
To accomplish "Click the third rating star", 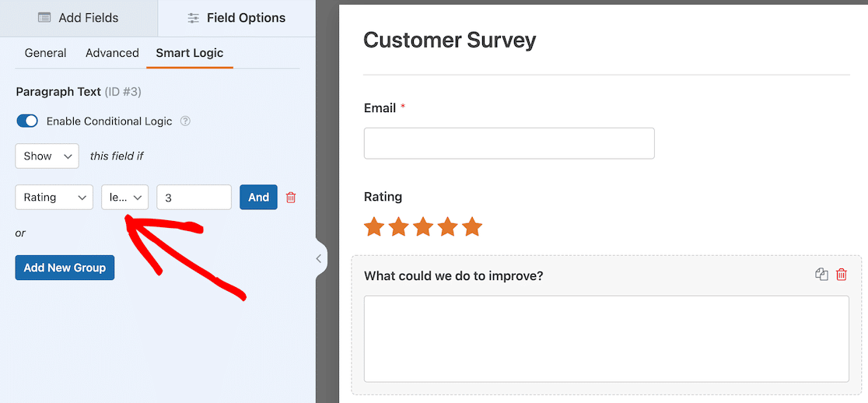I will (x=423, y=227).
